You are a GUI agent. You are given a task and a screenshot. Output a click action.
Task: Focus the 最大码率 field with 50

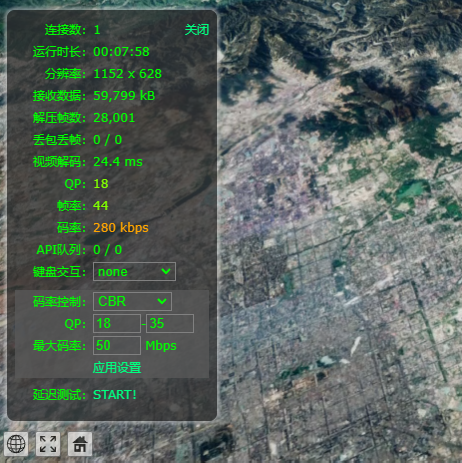pyautogui.click(x=117, y=345)
